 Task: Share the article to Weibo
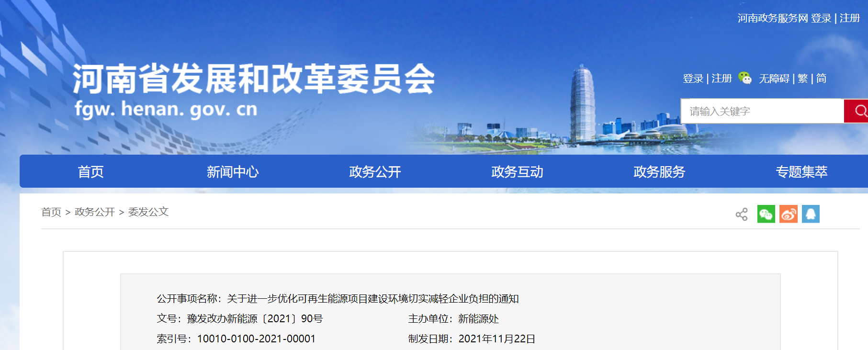[x=788, y=214]
